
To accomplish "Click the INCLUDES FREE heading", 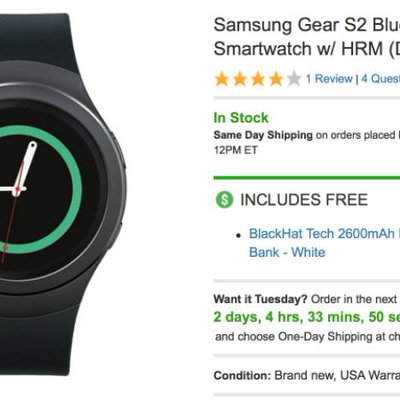I will (x=304, y=200).
